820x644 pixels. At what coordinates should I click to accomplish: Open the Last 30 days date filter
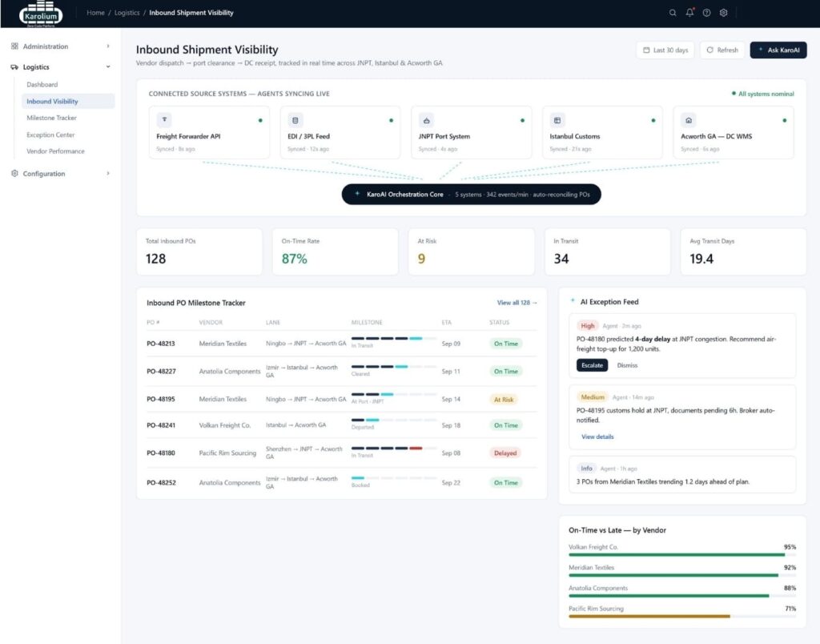[x=665, y=50]
